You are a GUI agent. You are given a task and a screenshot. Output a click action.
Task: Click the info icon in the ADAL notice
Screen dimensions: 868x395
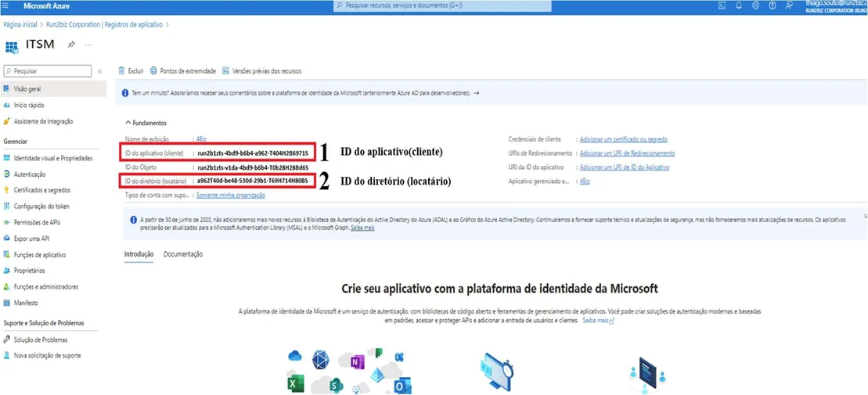(x=133, y=220)
